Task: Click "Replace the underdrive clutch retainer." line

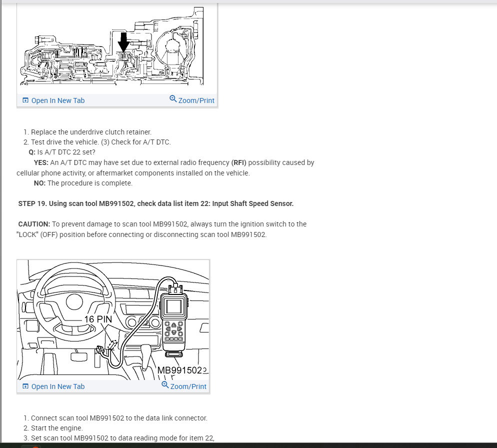Action: pyautogui.click(x=91, y=132)
